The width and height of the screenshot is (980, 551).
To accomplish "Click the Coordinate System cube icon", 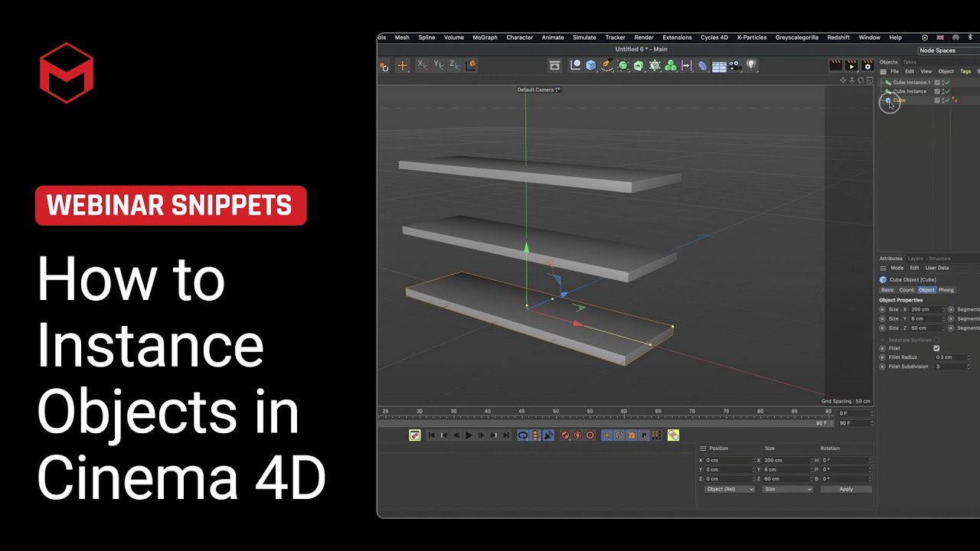I will pyautogui.click(x=472, y=66).
